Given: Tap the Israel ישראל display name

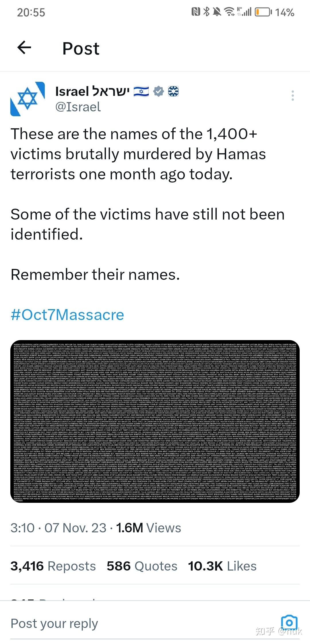Looking at the screenshot, I should coord(92,91).
